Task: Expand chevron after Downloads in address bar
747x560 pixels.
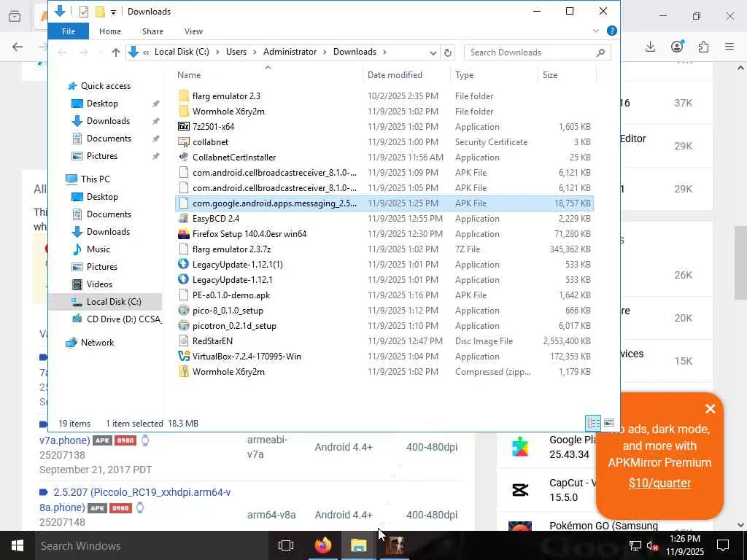Action: pos(384,52)
